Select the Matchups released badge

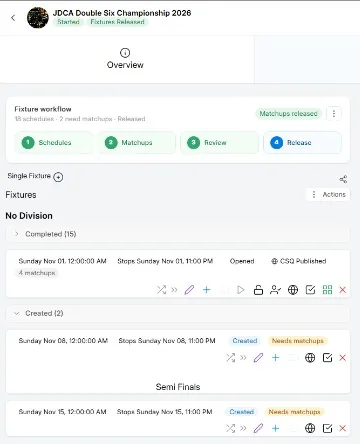point(288,114)
